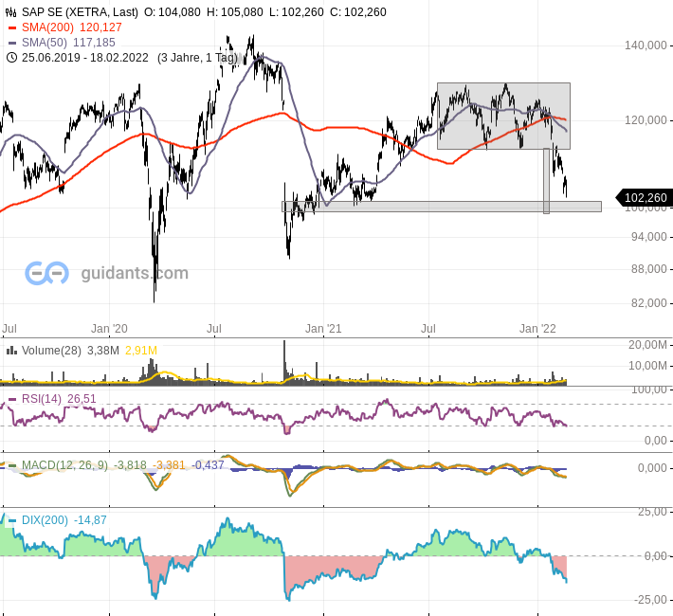
Task: Click the purple RSI(14) color marker
Action: point(12,399)
